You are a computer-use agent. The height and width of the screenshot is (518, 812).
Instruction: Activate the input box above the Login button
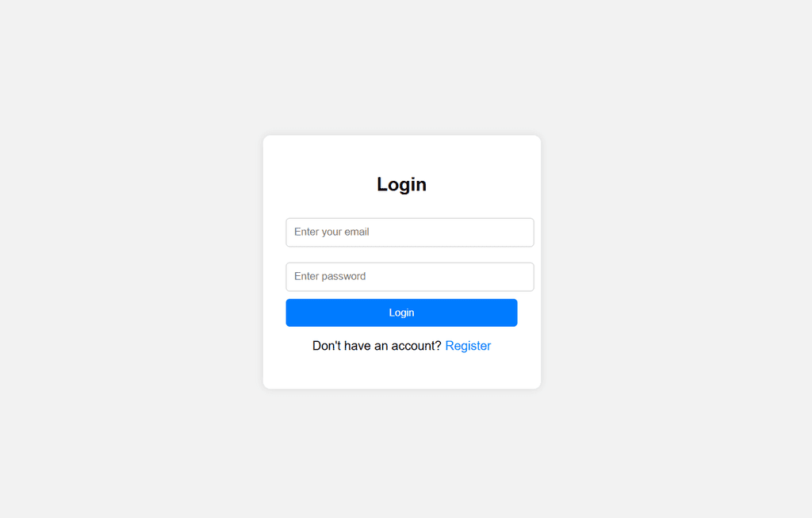(x=410, y=277)
